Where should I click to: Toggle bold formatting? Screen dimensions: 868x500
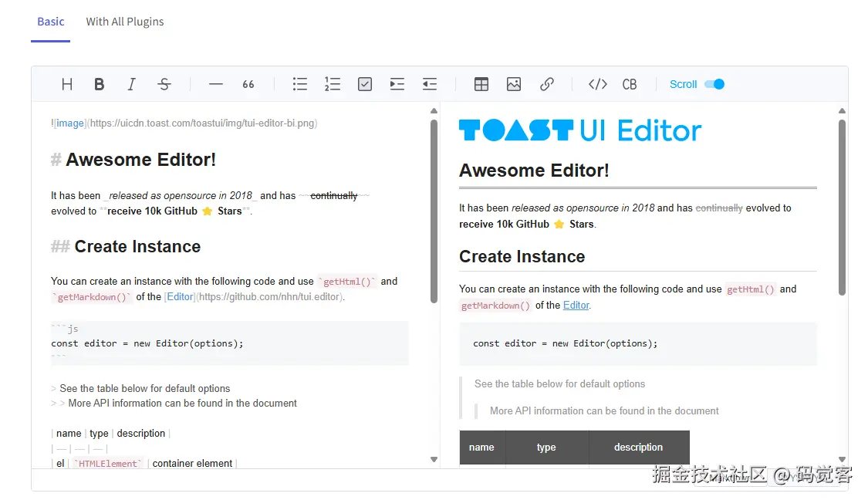[99, 84]
